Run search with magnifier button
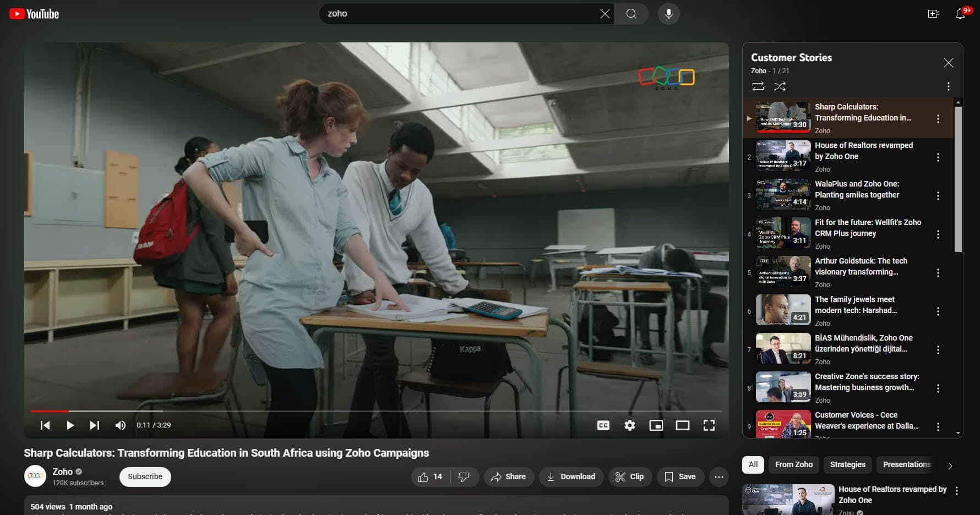 click(x=631, y=14)
